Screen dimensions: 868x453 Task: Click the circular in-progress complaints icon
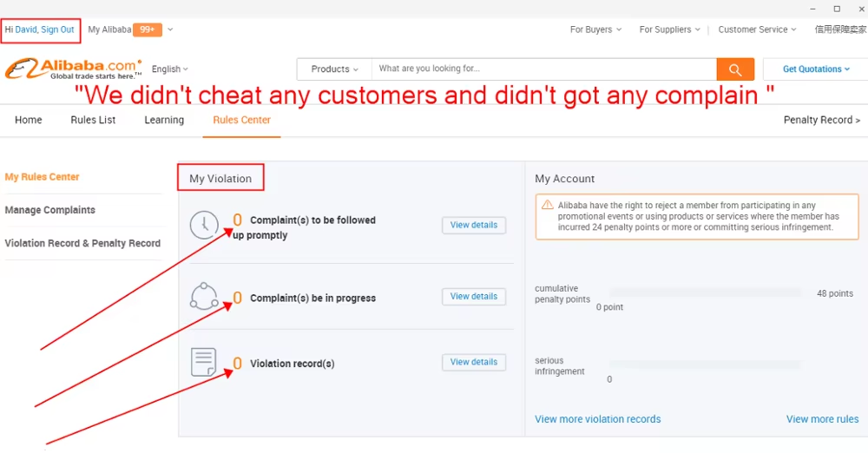pos(204,297)
